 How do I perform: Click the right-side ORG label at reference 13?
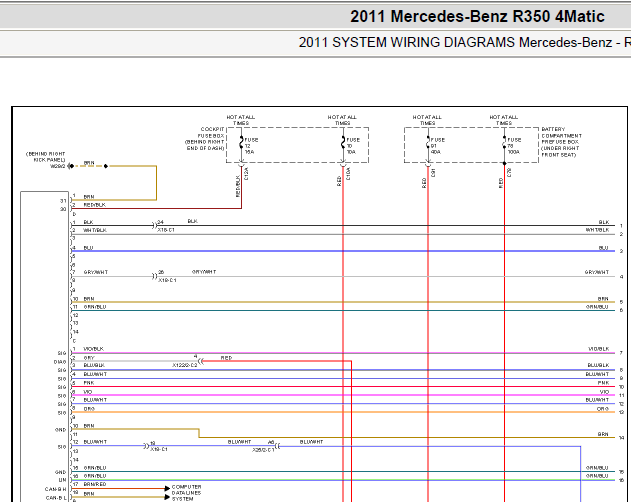pyautogui.click(x=603, y=409)
